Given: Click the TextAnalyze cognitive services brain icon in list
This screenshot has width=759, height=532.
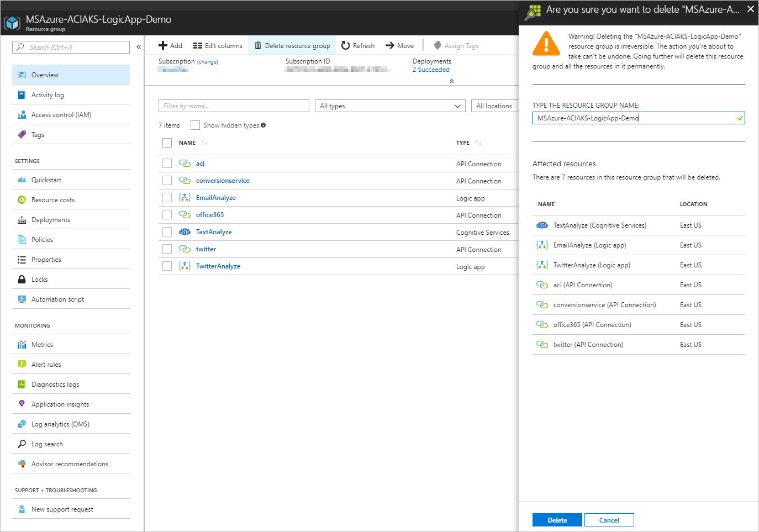Looking at the screenshot, I should tap(185, 232).
